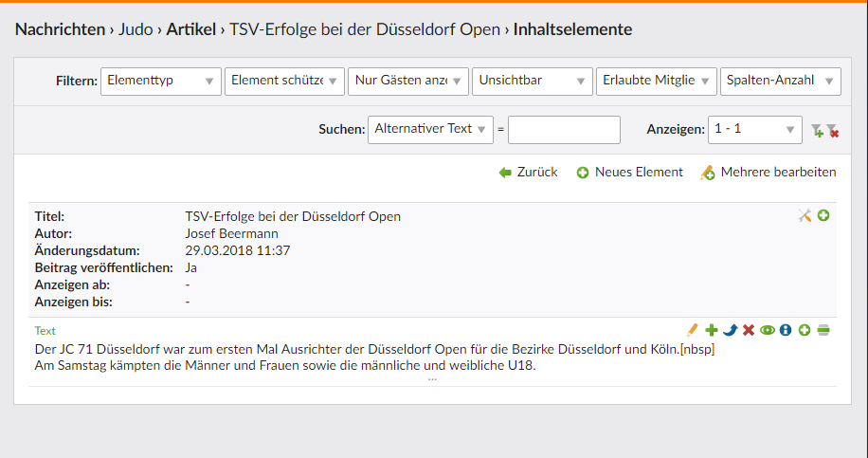Open the Alternativer Text search field dropdown
Viewport: 868px width, 458px height.
point(430,130)
